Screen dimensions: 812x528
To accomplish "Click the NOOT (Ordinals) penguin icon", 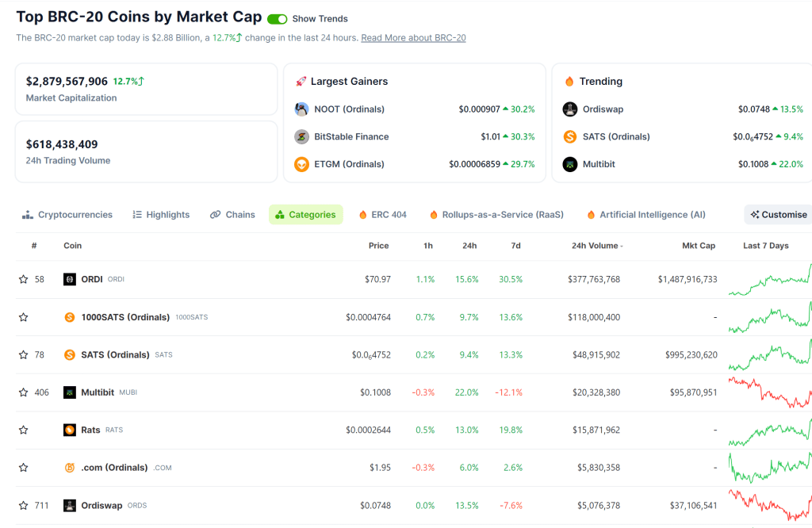I will click(301, 109).
